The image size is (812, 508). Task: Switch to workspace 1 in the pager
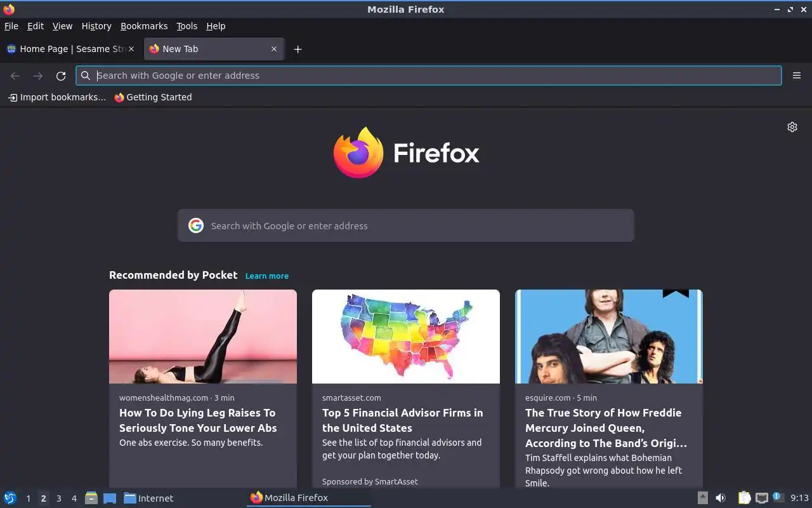point(28,498)
